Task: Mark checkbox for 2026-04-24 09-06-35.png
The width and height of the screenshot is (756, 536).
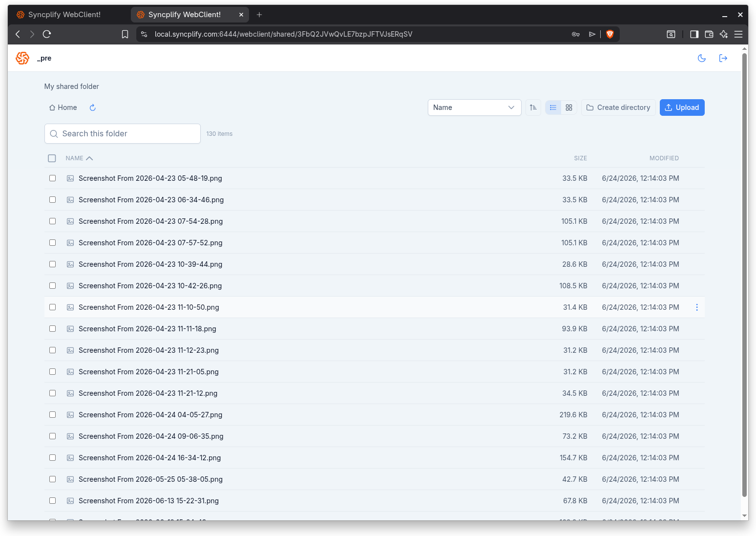Action: (x=52, y=436)
